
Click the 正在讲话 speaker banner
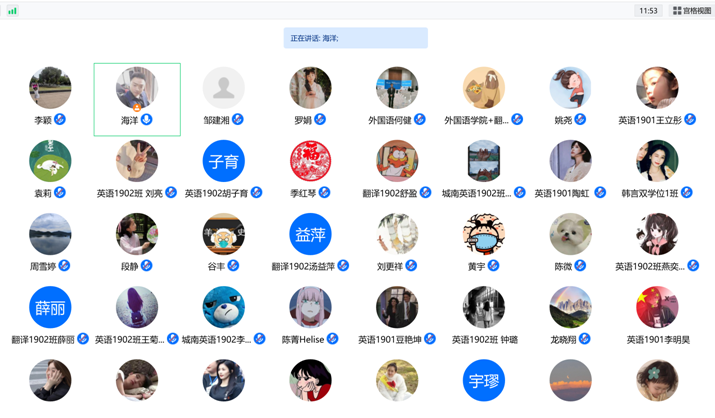tap(355, 38)
